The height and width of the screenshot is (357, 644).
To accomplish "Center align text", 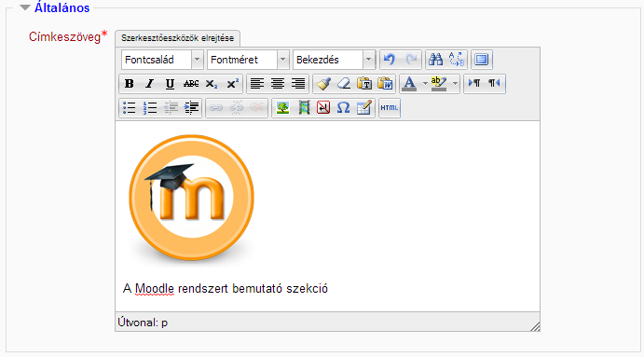I will tap(278, 84).
